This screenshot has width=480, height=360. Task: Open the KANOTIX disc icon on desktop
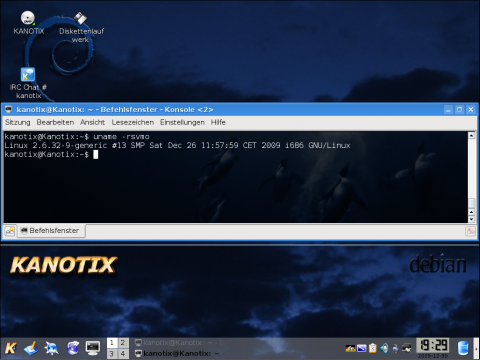[x=28, y=18]
